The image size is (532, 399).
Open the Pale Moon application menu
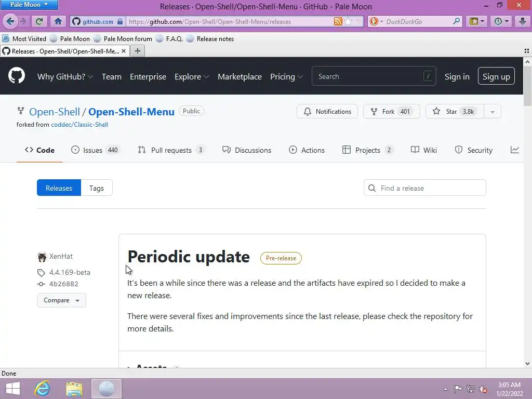point(29,5)
